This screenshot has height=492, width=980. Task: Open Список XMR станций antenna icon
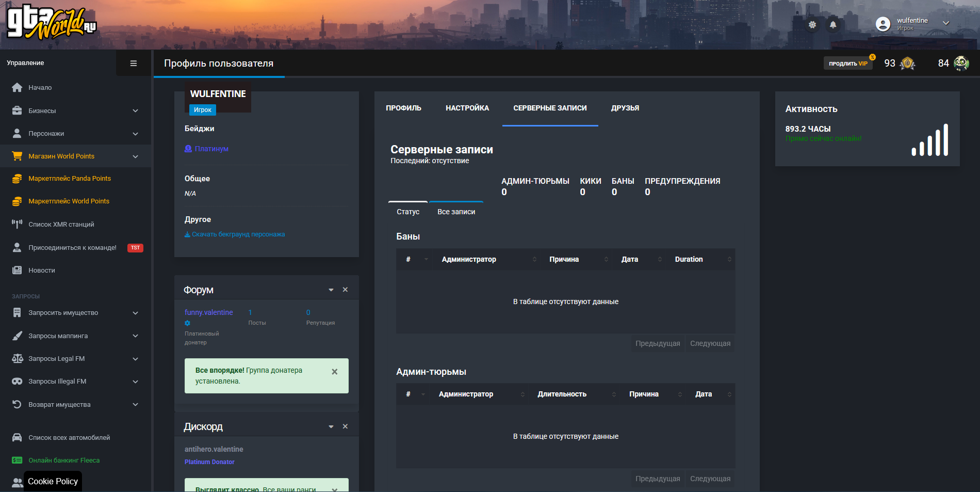coord(17,224)
